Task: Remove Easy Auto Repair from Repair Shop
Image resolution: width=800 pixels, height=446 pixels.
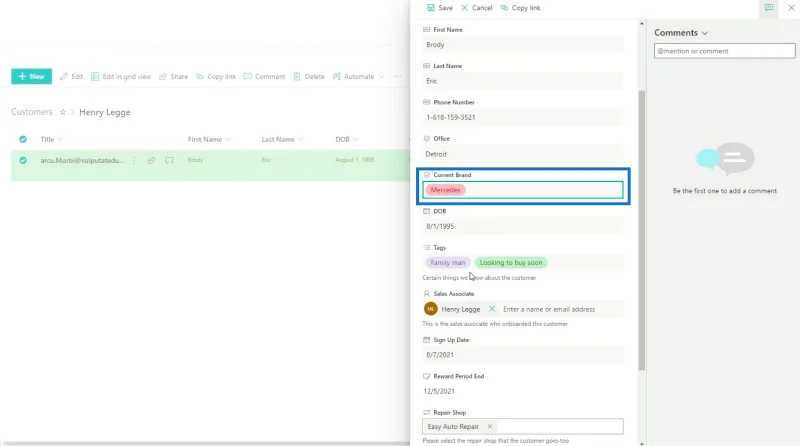Action: (490, 426)
